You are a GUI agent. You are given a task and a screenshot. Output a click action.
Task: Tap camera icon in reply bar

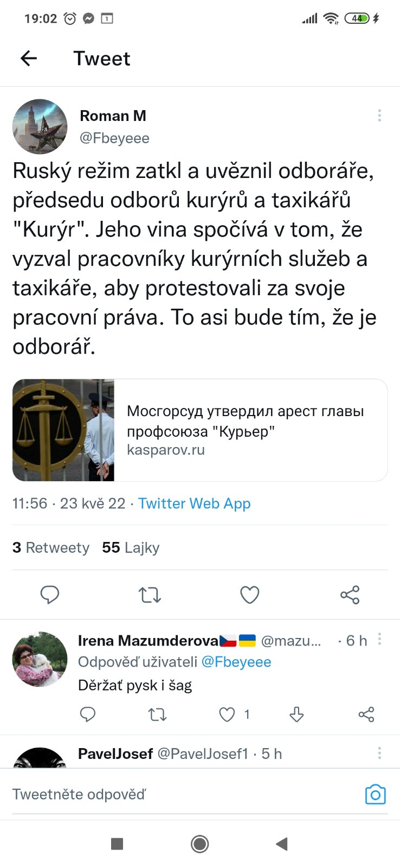(375, 795)
